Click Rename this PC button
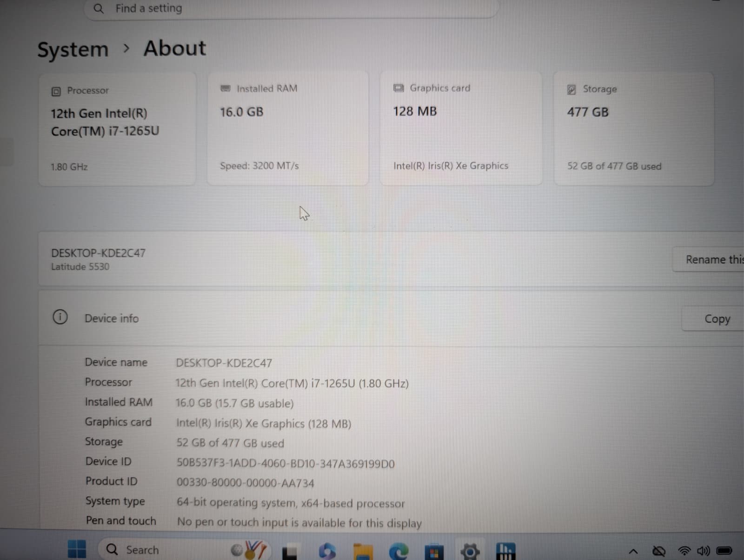744x560 pixels. (x=709, y=260)
